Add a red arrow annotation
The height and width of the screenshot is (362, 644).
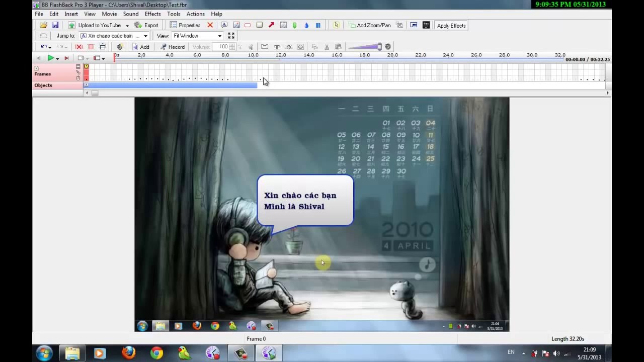click(x=272, y=25)
